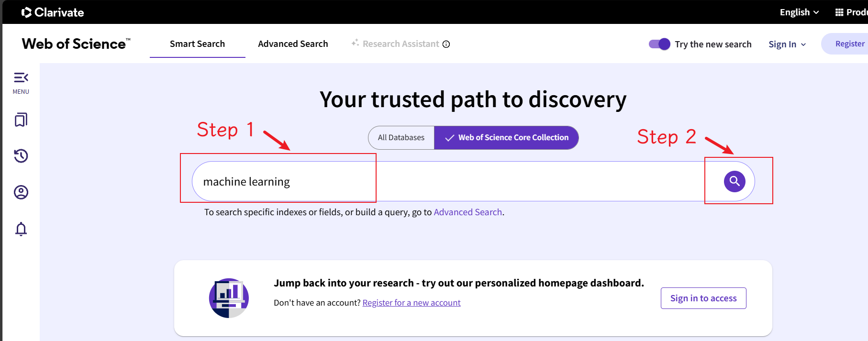The image size is (868, 341).
Task: Select the All Databases option
Action: click(401, 138)
